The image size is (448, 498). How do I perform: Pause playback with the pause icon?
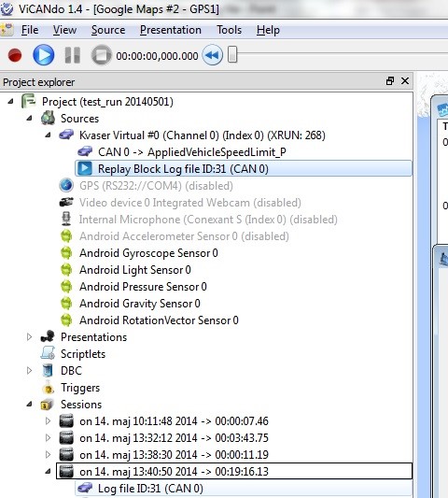[x=73, y=55]
